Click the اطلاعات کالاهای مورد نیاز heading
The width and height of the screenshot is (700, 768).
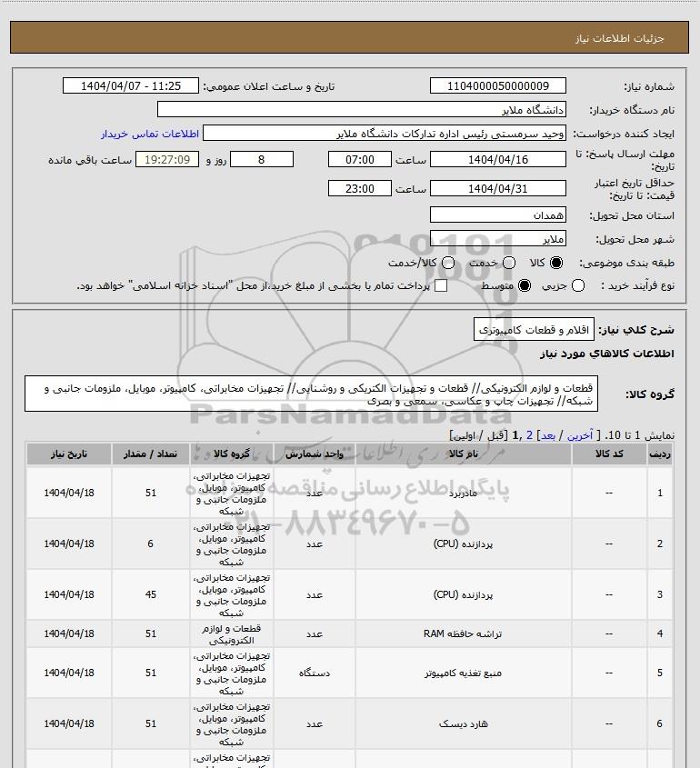(607, 354)
